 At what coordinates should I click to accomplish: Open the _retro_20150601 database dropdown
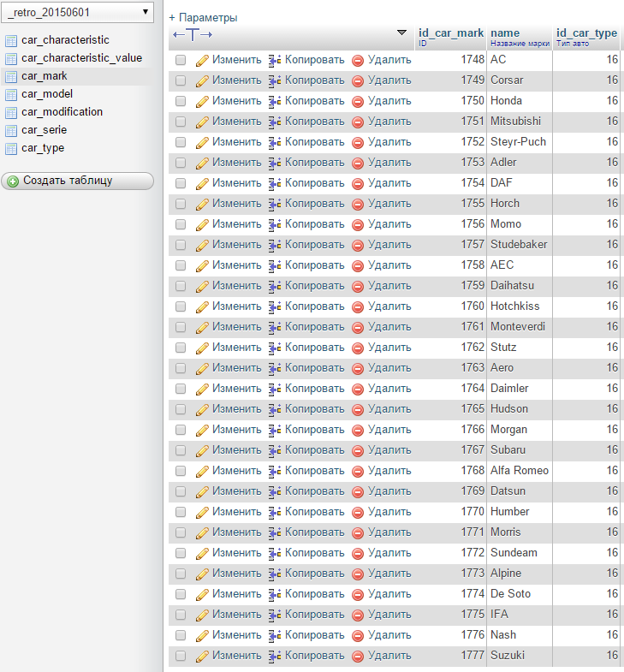pos(77,13)
